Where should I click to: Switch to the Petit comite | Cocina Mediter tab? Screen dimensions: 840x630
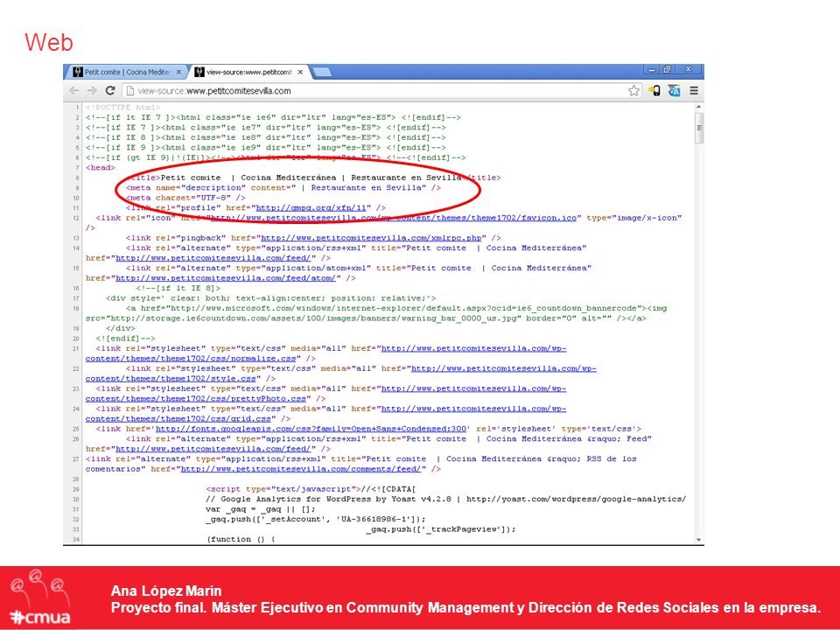pyautogui.click(x=126, y=72)
